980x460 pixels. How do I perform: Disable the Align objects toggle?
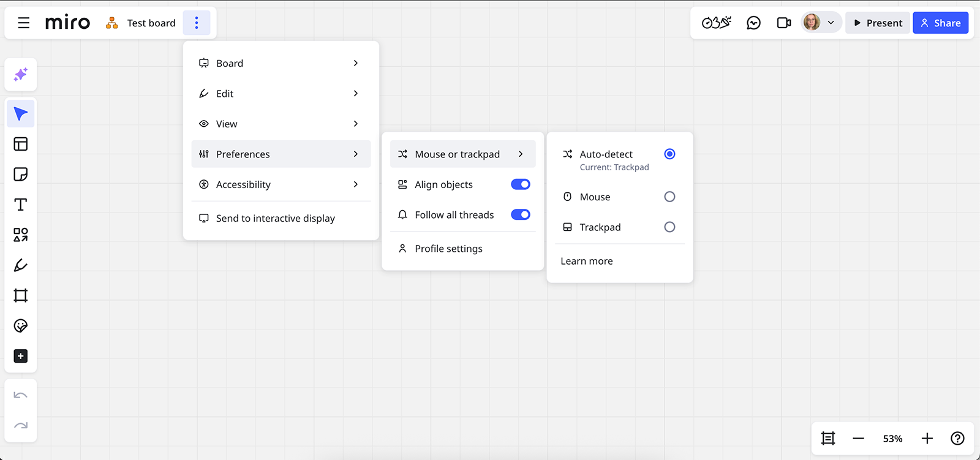[x=520, y=184]
